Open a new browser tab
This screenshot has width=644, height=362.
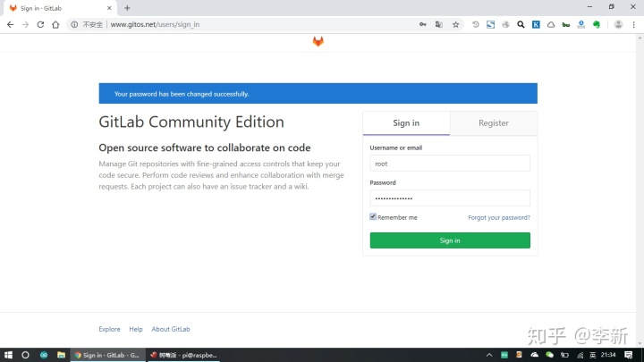point(127,8)
